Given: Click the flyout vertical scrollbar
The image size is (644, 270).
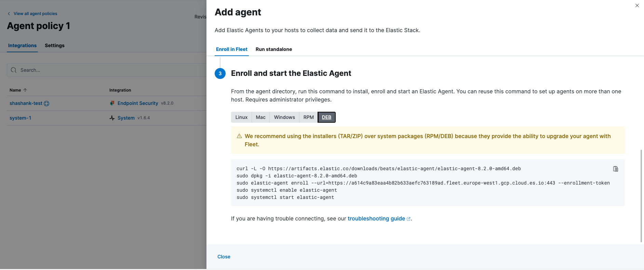Looking at the screenshot, I should tap(641, 196).
